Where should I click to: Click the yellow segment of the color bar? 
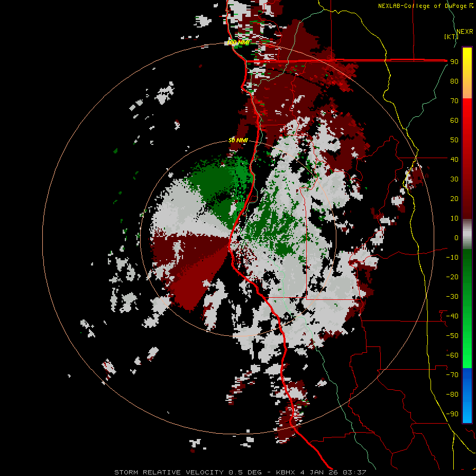pos(467,72)
